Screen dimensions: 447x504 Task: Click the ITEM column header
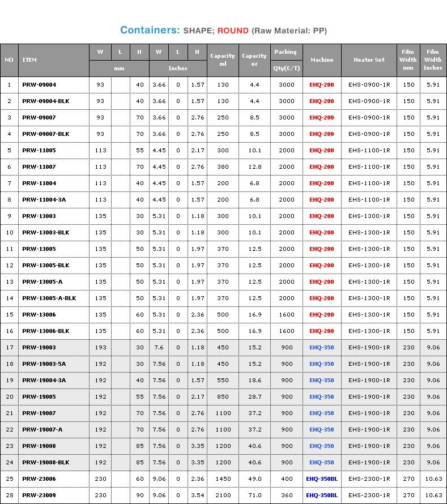point(29,60)
